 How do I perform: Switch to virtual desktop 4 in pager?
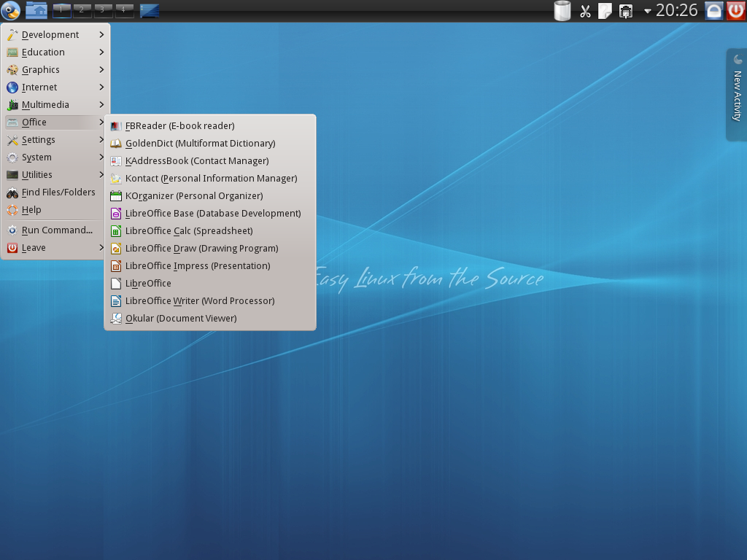(124, 10)
